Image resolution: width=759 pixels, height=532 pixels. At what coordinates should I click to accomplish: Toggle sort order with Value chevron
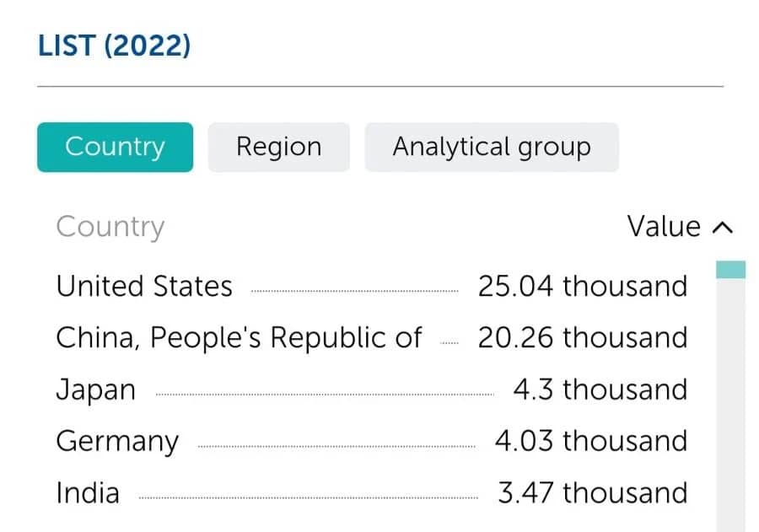pos(722,228)
